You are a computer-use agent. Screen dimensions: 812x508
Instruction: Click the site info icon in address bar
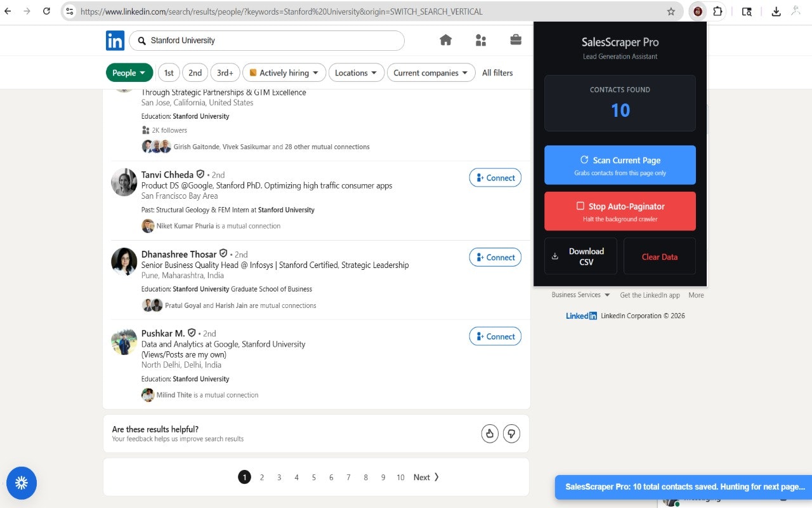[x=70, y=11]
